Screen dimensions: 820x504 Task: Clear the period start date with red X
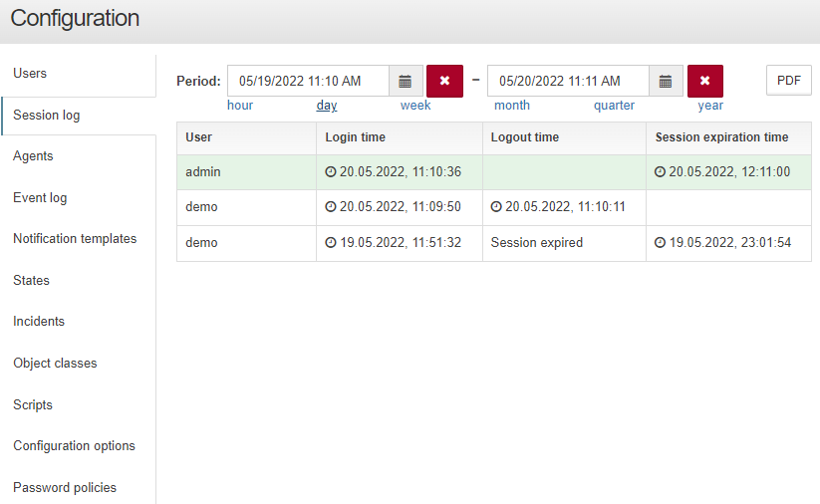444,81
